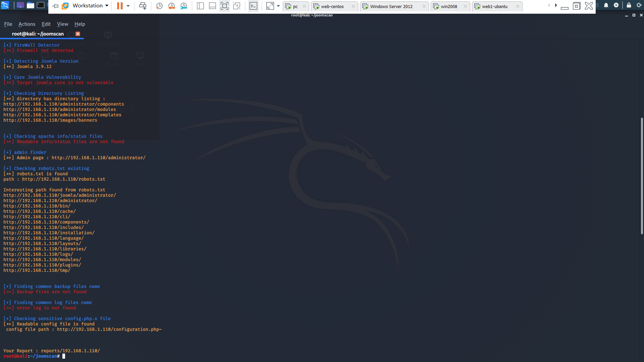
Task: Open Kali notifications bell icon
Action: (x=606, y=5)
